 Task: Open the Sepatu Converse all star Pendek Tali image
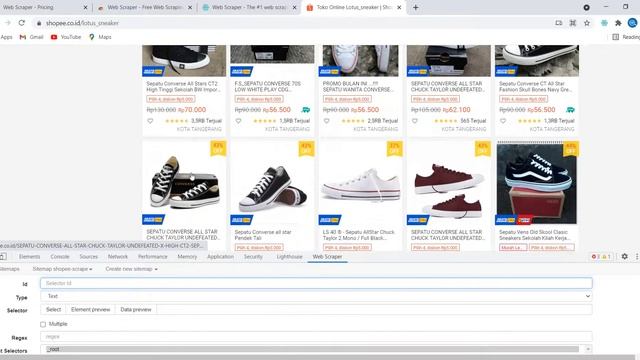(x=272, y=182)
